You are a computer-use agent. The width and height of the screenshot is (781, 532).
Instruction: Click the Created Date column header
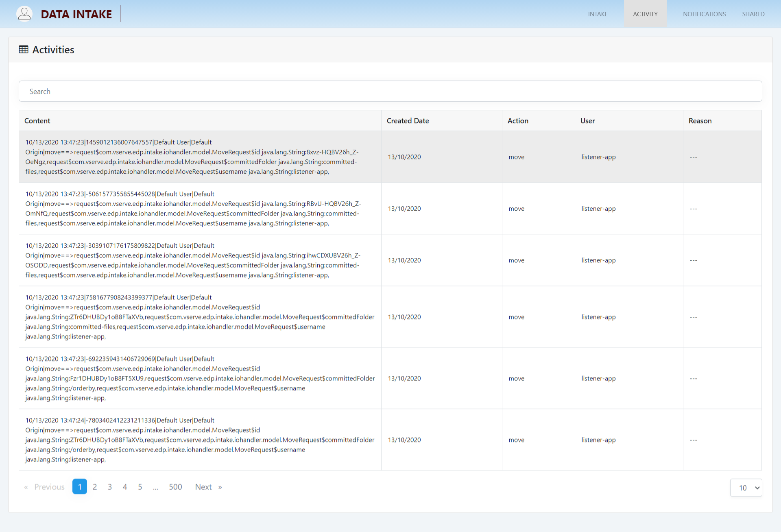tap(408, 121)
